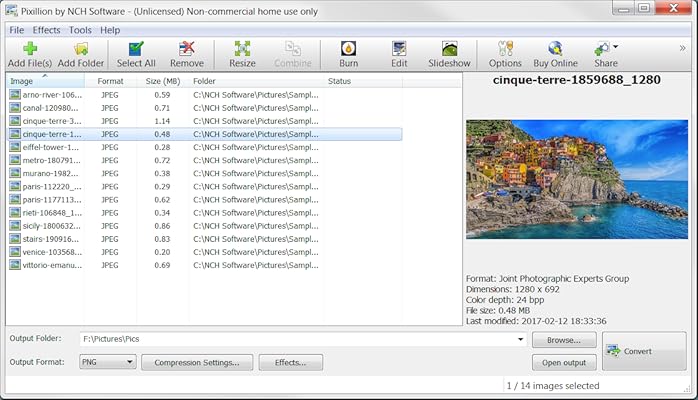Remove the selected image using the Remove icon
This screenshot has height=400, width=698.
(x=187, y=48)
